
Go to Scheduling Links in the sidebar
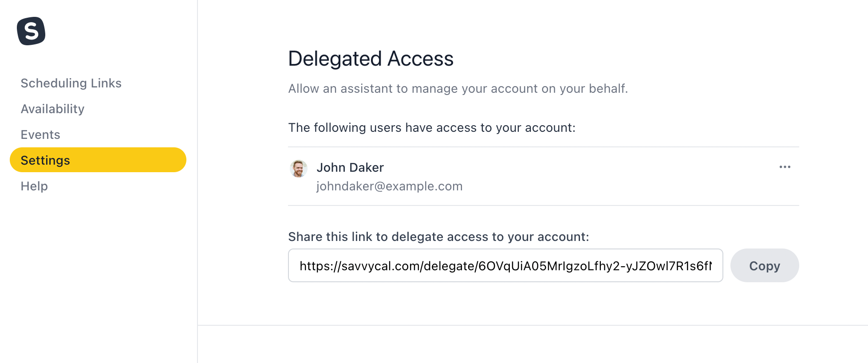pyautogui.click(x=71, y=83)
